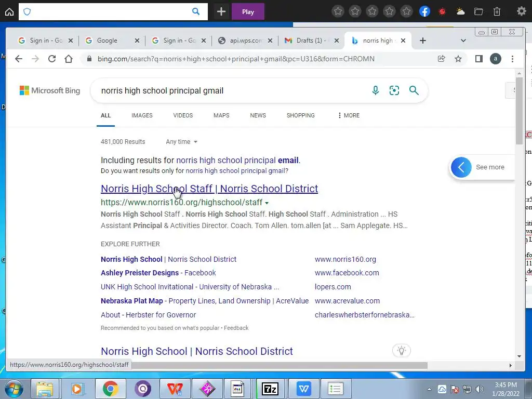Screen dimensions: 532x399
Task: Click the red bug icon in the top bar
Action: pyautogui.click(x=442, y=11)
